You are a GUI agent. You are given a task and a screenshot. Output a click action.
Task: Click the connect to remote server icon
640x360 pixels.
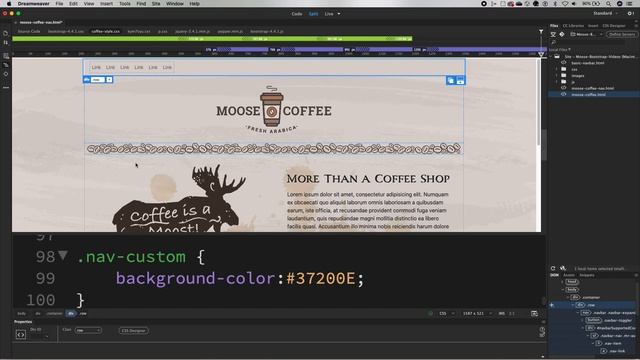[553, 35]
